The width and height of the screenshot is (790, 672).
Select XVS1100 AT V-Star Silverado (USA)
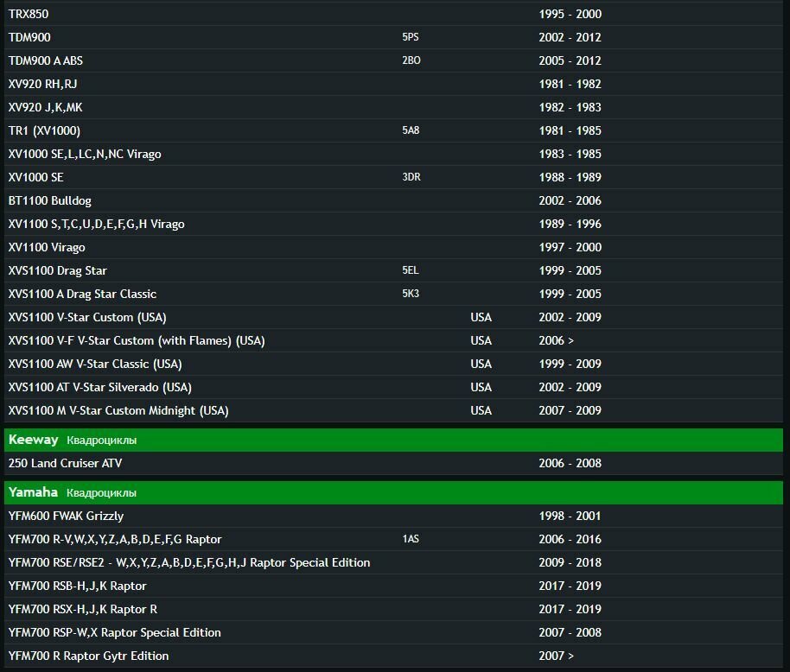tap(99, 387)
